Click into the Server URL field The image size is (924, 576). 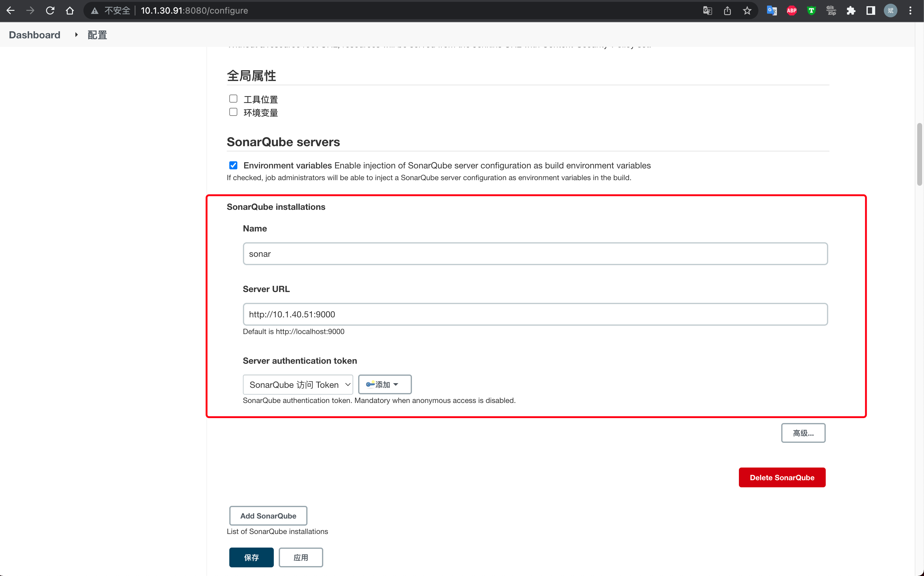535,314
